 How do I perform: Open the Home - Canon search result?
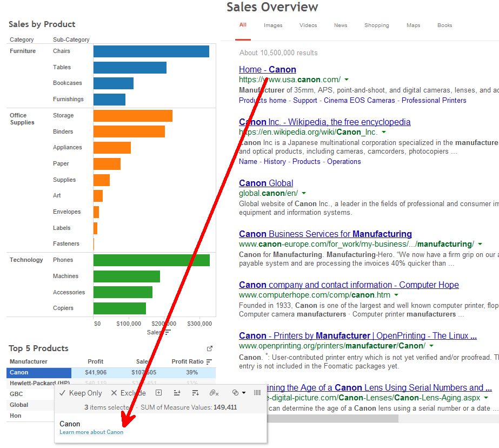pos(267,69)
